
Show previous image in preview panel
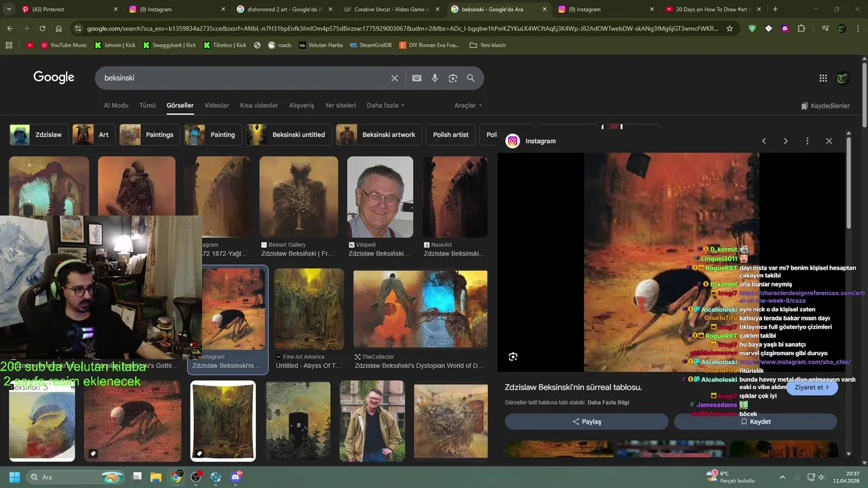pyautogui.click(x=764, y=141)
